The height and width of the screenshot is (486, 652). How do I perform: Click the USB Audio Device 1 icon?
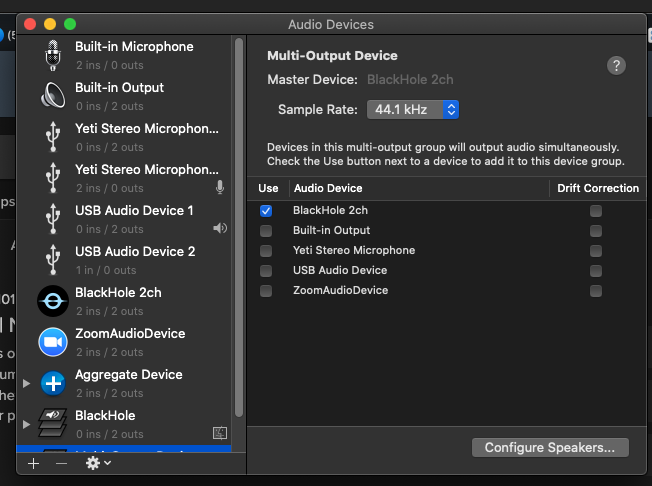pos(53,219)
